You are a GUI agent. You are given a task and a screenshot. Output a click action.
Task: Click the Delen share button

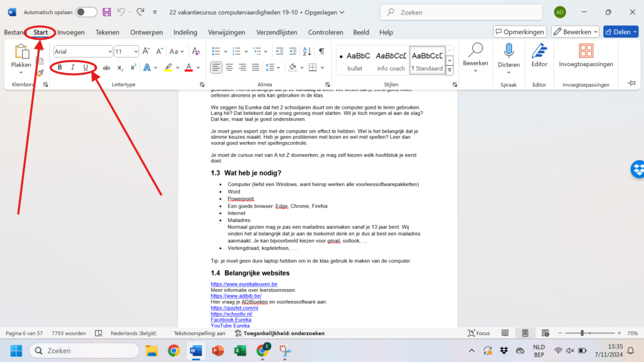pos(620,31)
